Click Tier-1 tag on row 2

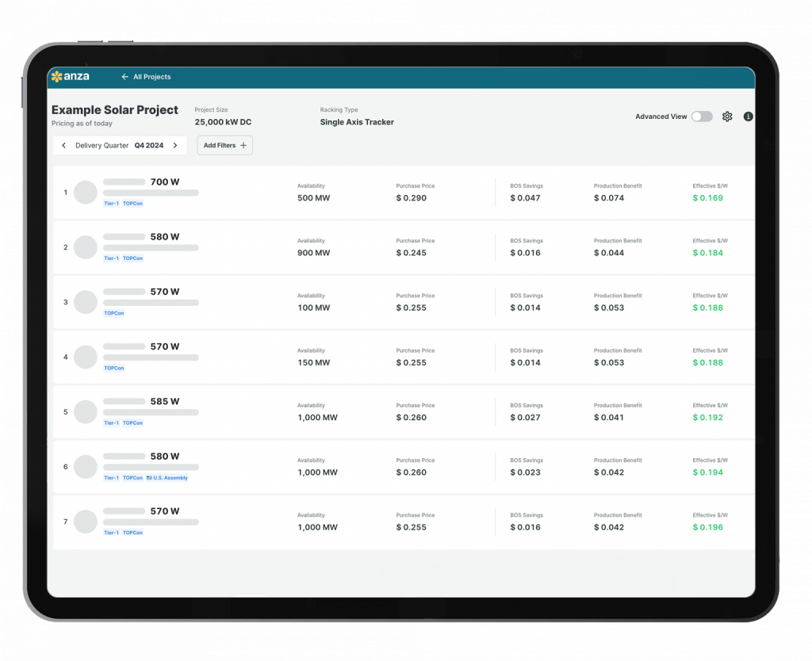pyautogui.click(x=111, y=258)
